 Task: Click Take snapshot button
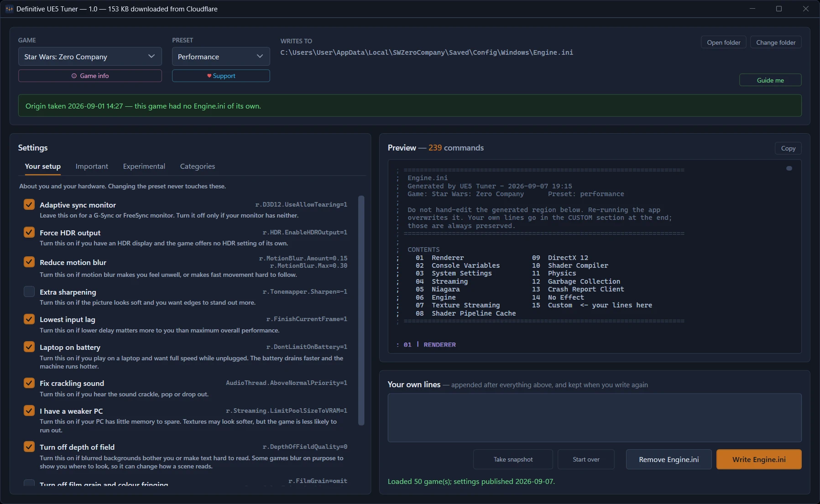[513, 459]
